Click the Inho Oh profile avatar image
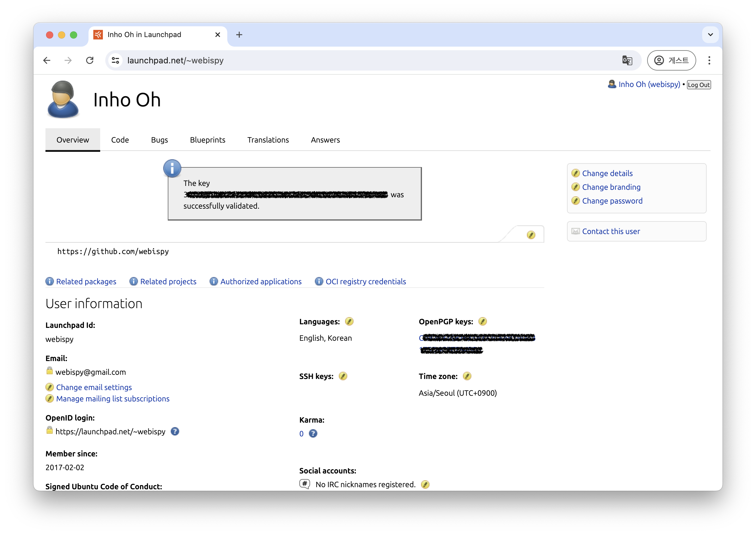Viewport: 756px width, 535px height. (x=63, y=100)
